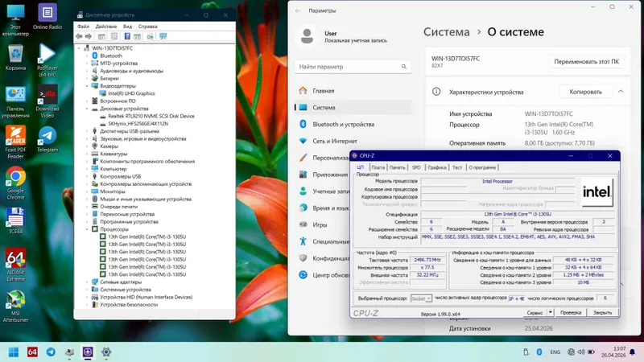Expand the Батареи node

coord(87,78)
